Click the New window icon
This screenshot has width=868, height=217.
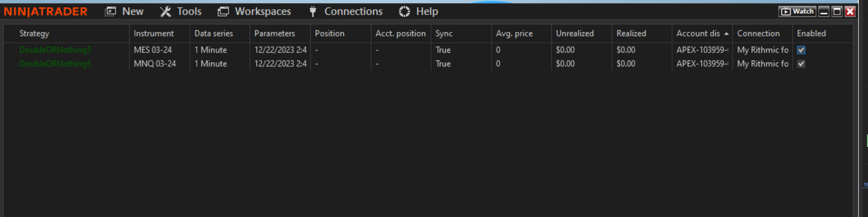111,11
